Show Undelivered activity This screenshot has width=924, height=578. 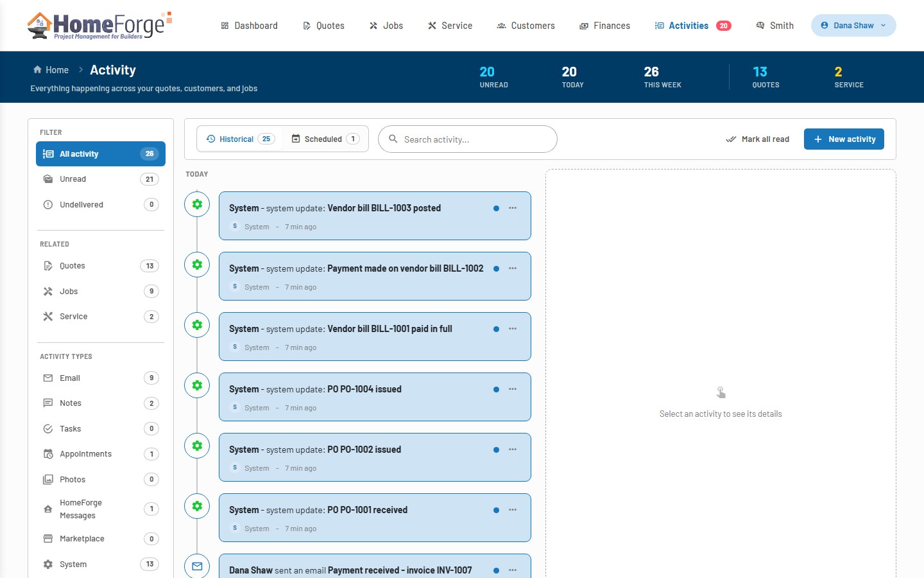(x=101, y=205)
